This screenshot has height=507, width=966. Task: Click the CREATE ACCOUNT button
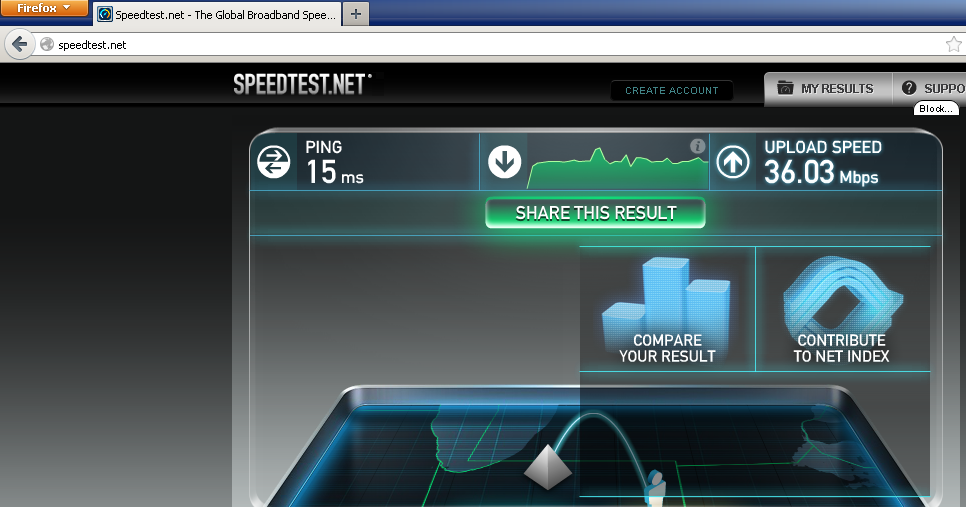(672, 91)
